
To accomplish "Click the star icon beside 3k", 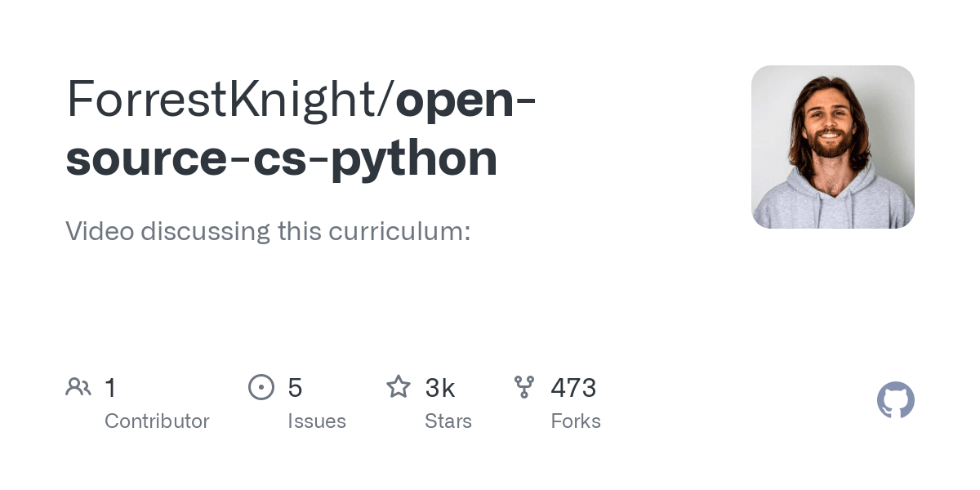I will 399,386.
